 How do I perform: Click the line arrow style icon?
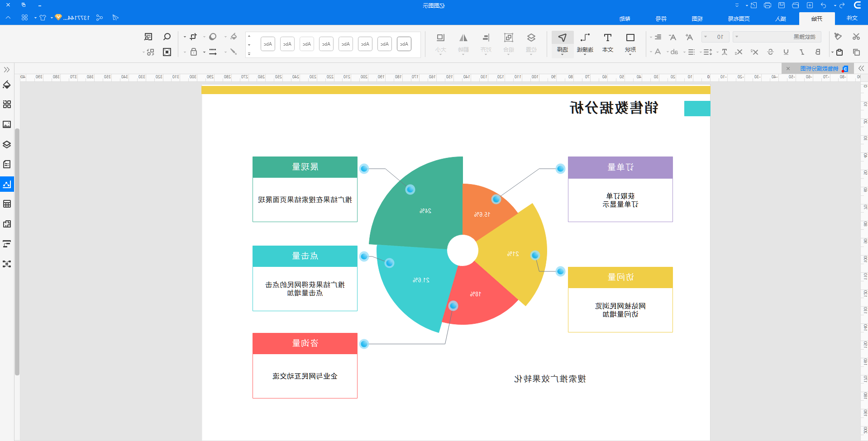[213, 52]
